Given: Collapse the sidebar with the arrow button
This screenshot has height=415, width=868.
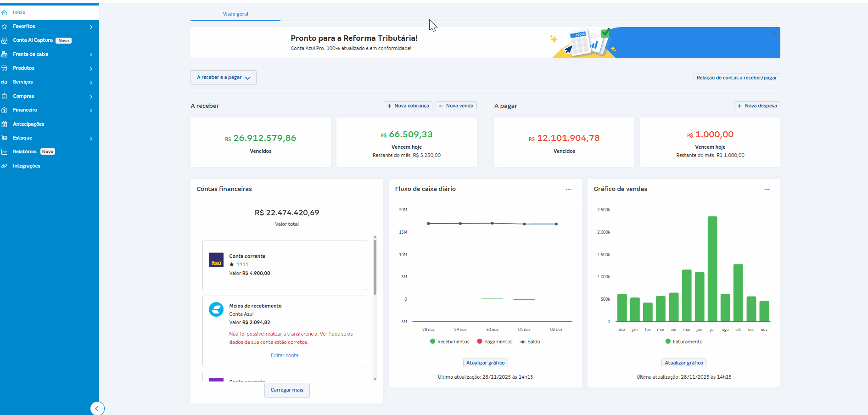Looking at the screenshot, I should click(97, 408).
